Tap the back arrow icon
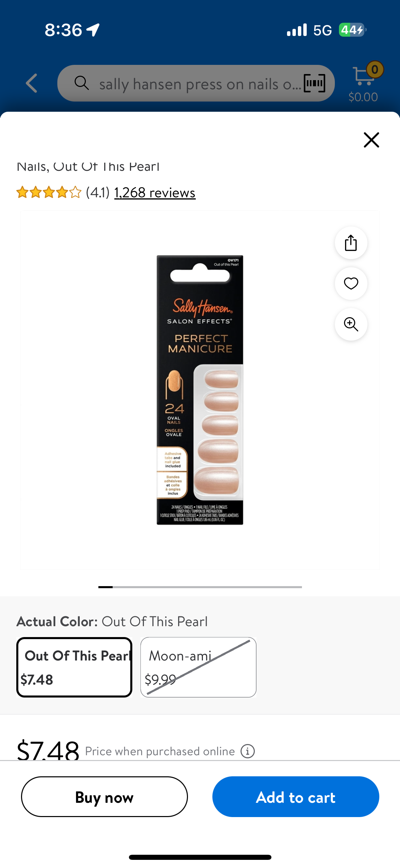 32,83
